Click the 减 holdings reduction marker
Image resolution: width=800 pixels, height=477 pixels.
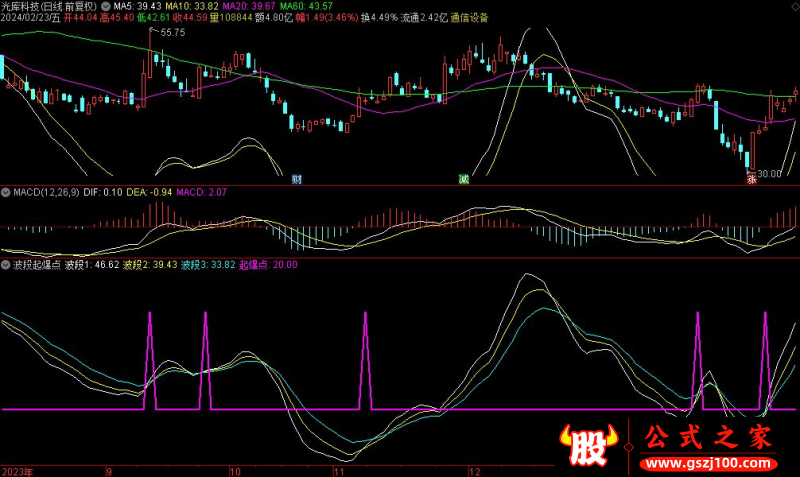[463, 179]
